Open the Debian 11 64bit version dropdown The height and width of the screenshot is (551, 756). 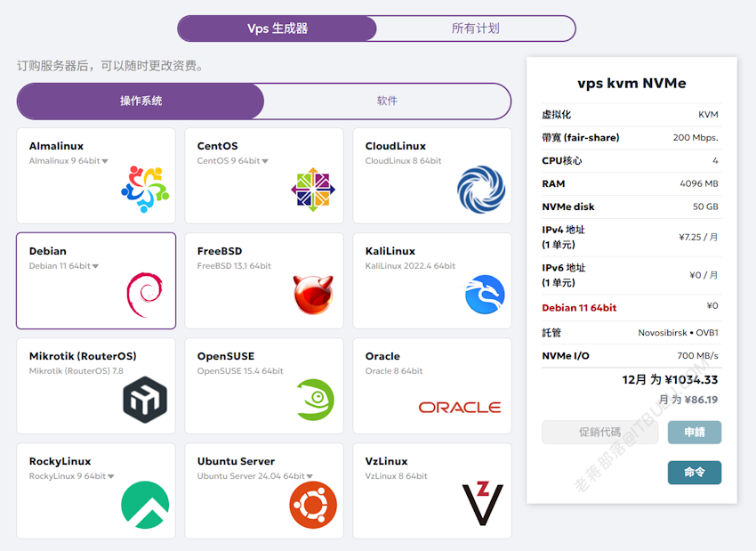[x=95, y=266]
